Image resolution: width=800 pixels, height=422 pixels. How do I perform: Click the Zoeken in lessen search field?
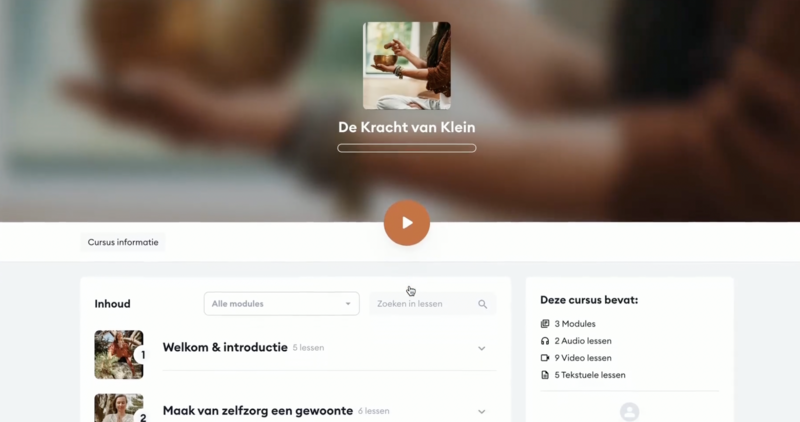coord(432,304)
